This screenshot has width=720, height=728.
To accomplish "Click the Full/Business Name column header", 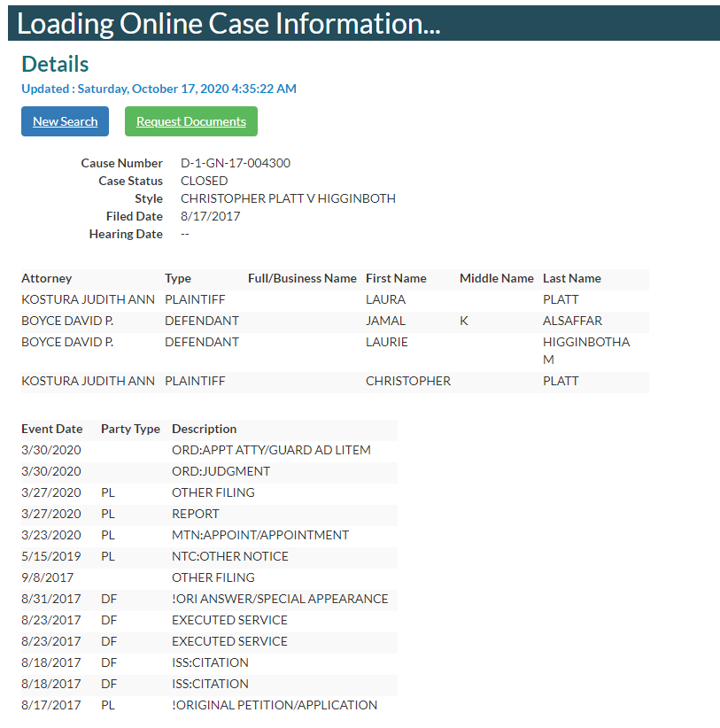I will pos(302,278).
